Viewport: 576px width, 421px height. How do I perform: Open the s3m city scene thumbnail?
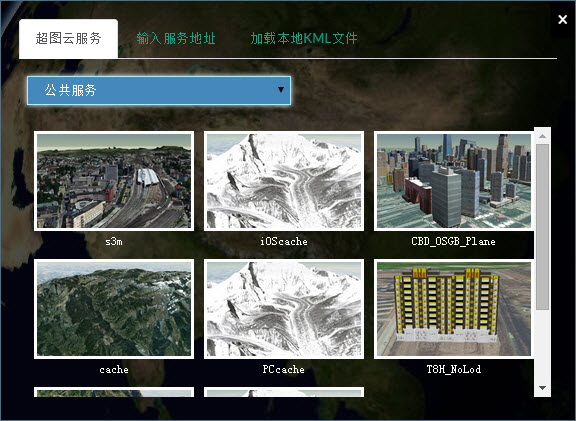(114, 181)
